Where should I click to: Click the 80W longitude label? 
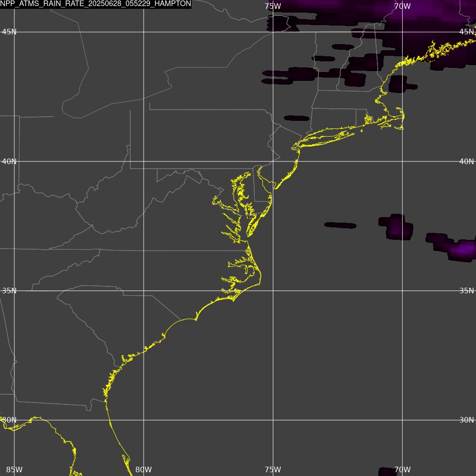[144, 469]
